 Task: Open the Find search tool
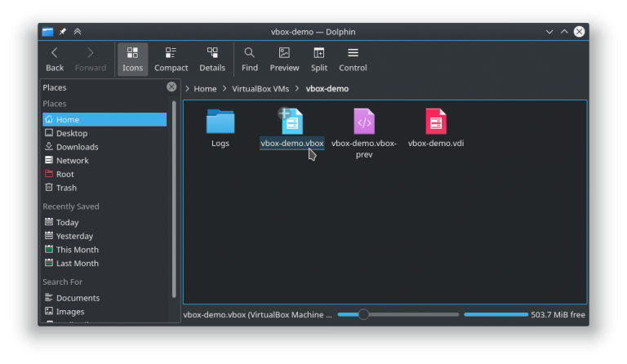click(x=250, y=60)
